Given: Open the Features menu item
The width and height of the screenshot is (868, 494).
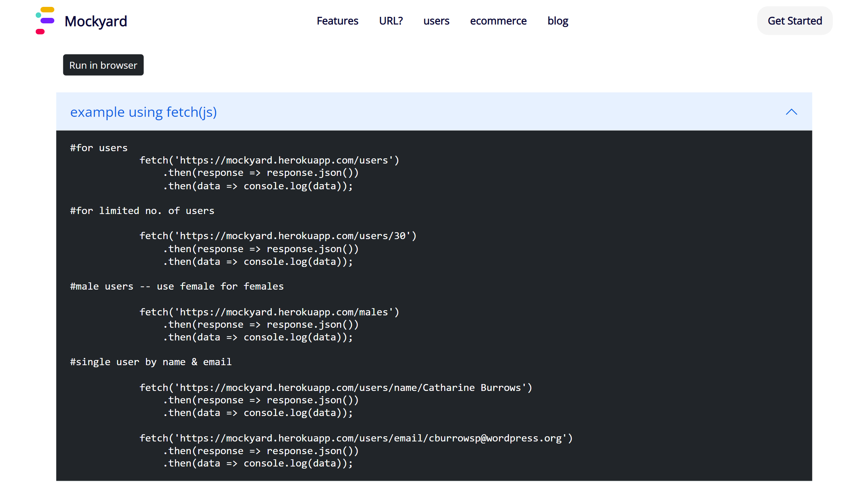Looking at the screenshot, I should [x=337, y=21].
